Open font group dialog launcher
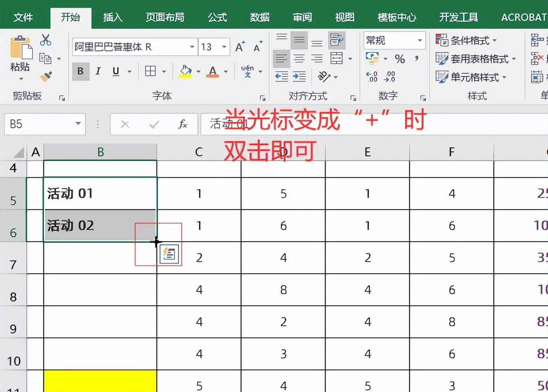The image size is (548, 392). pos(262,98)
